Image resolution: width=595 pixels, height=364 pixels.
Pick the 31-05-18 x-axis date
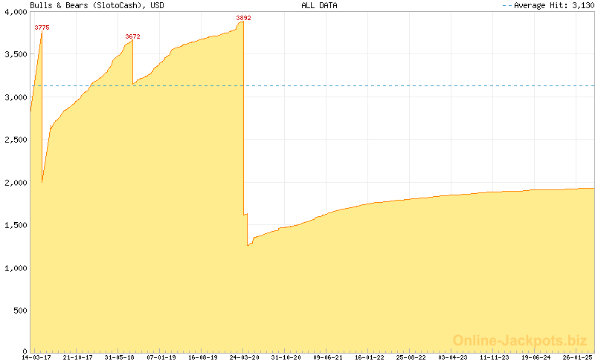tap(119, 357)
